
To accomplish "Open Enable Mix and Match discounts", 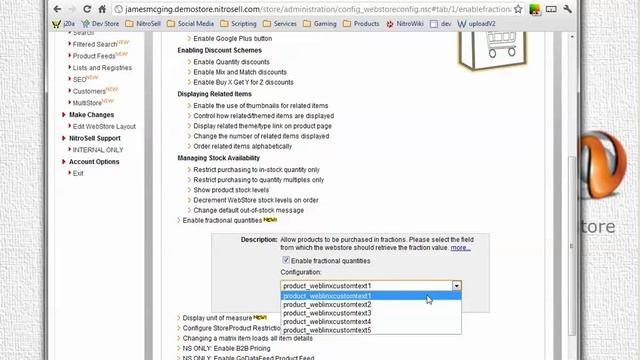I will coord(240,72).
